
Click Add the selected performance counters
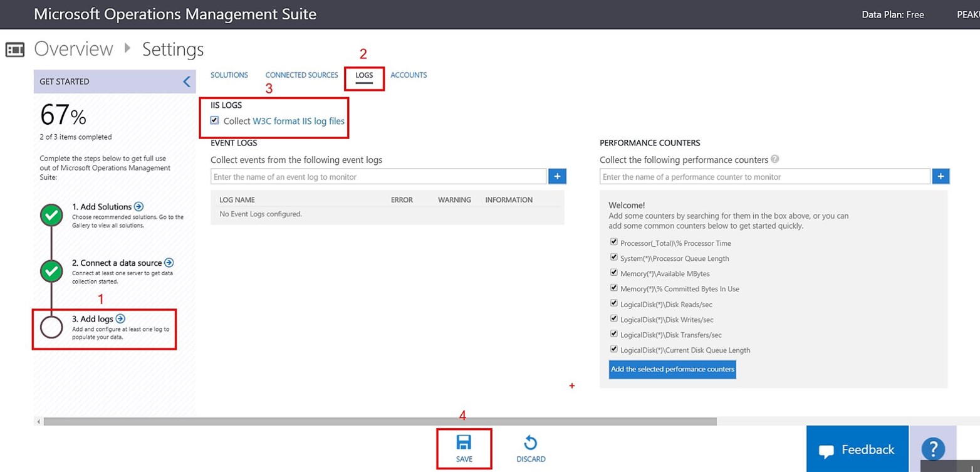coord(672,369)
